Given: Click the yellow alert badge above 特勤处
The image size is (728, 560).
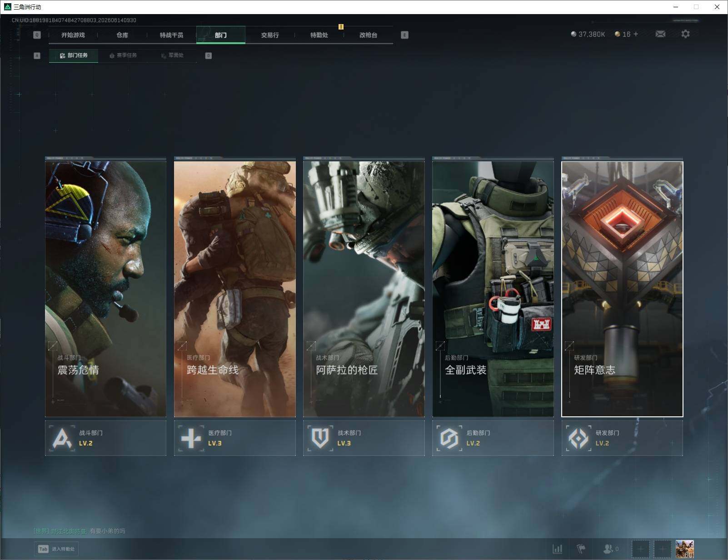Looking at the screenshot, I should pos(341,27).
